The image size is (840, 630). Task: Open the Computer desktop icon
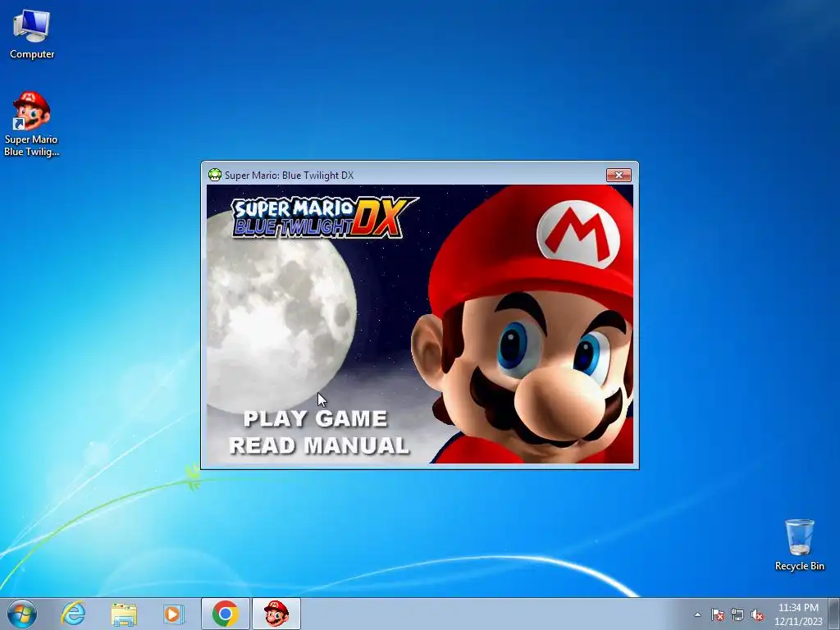pyautogui.click(x=32, y=34)
